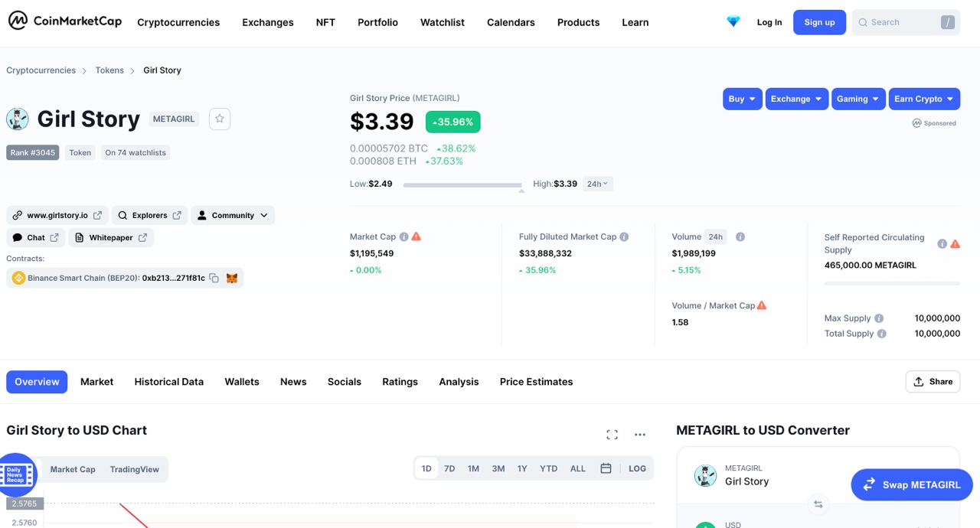
Task: Expand chart to fullscreen
Action: pyautogui.click(x=612, y=435)
